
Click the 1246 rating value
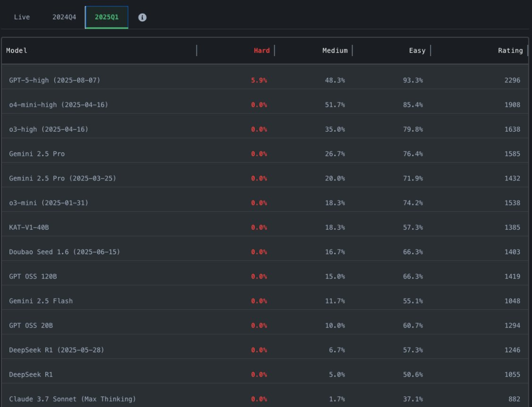pos(512,350)
